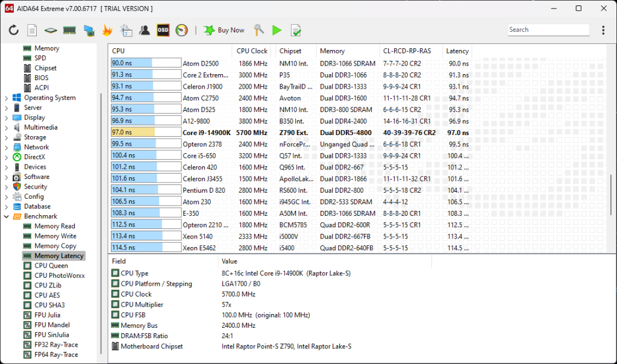
Task: Expand the Display tree node
Action: click(6, 118)
